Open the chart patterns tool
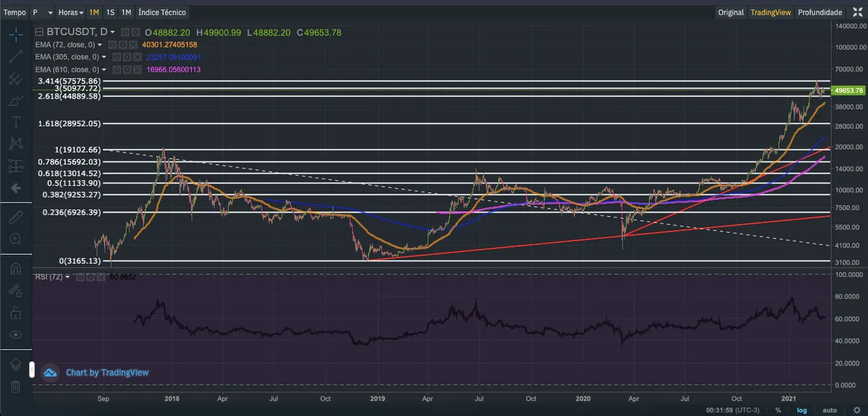 16,144
